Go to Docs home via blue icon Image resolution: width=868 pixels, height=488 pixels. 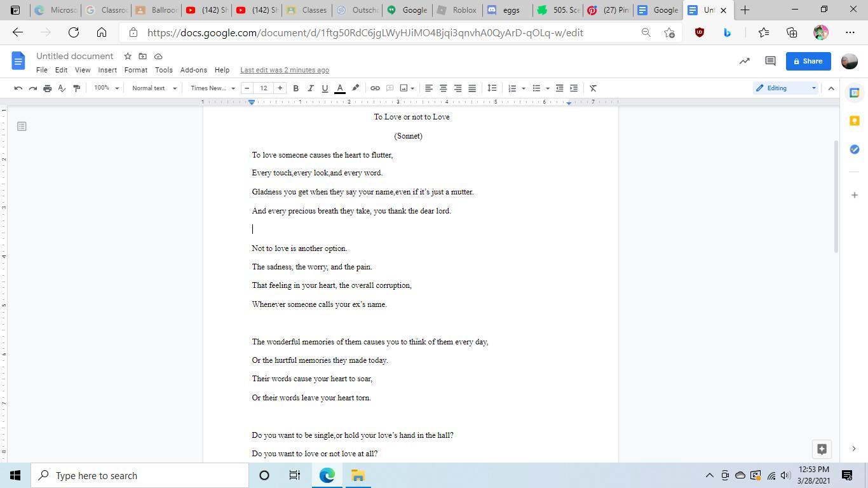18,61
